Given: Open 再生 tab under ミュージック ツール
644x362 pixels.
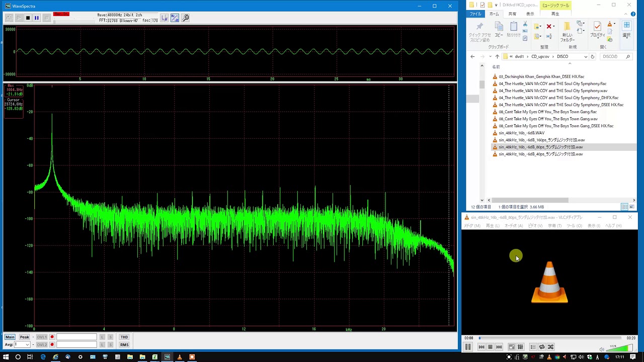Looking at the screenshot, I should click(555, 14).
